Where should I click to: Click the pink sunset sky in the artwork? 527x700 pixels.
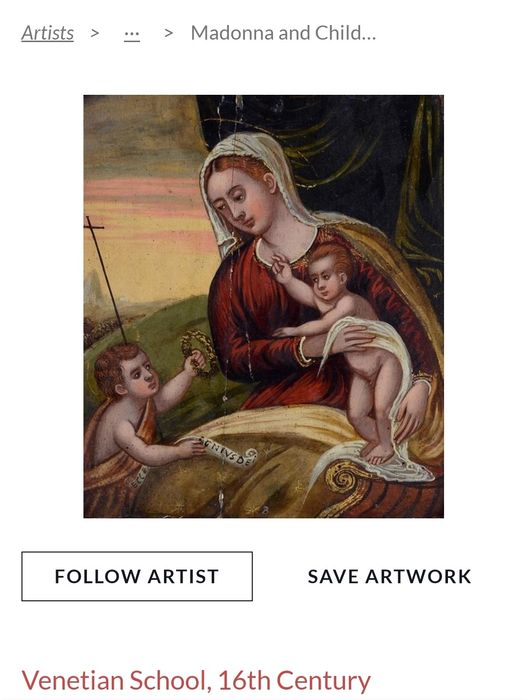(145, 196)
